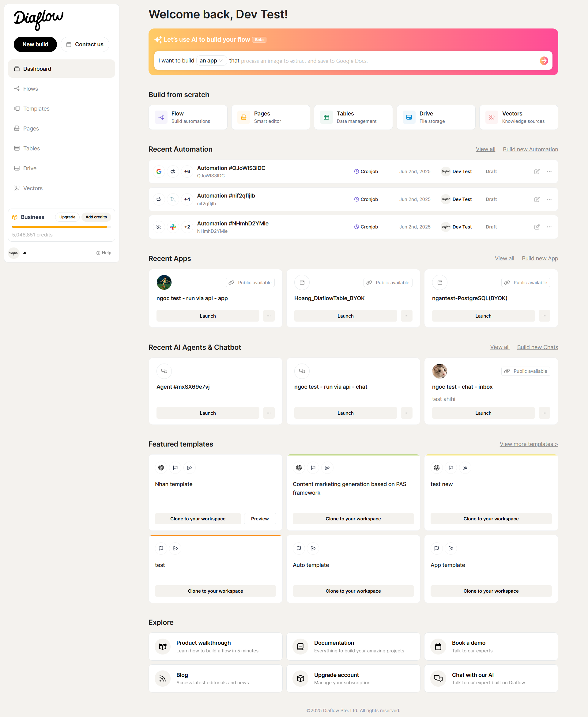Open Flows in the sidebar
The image size is (588, 717).
click(31, 89)
